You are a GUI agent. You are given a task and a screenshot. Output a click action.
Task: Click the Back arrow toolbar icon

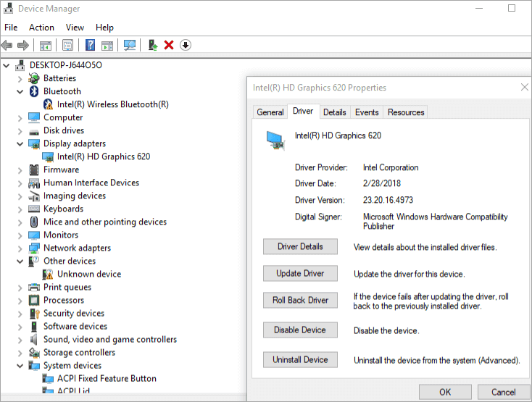click(7, 45)
